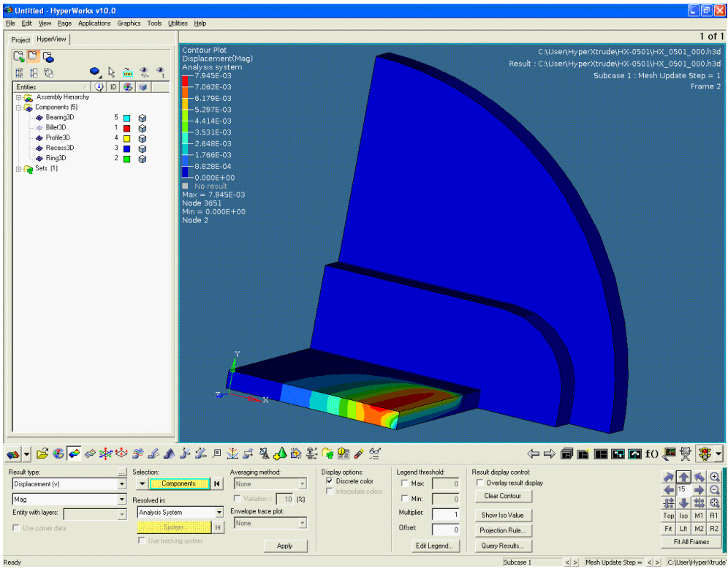The image size is (728, 569).
Task: Expand the Assembly Hierarchy tree node
Action: (x=18, y=97)
